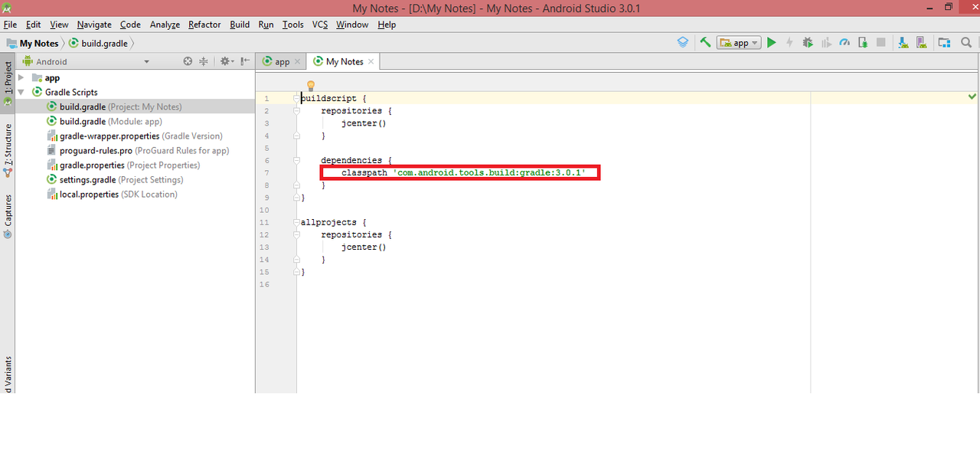Fold the allprojects block at line 11
Viewport: 980px width, 455px height.
point(296,222)
